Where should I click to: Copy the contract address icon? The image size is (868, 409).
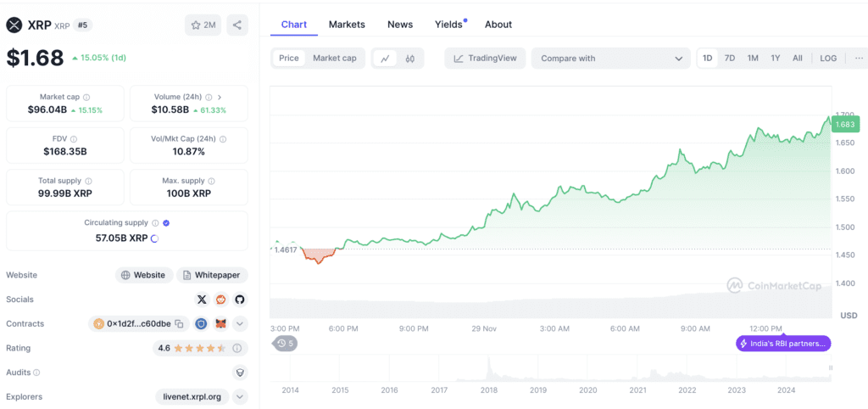coord(179,323)
